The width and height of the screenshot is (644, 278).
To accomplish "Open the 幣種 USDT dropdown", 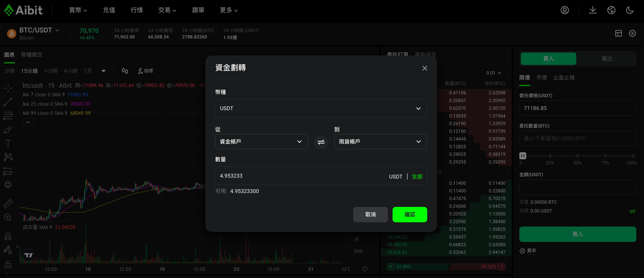I will coord(321,108).
